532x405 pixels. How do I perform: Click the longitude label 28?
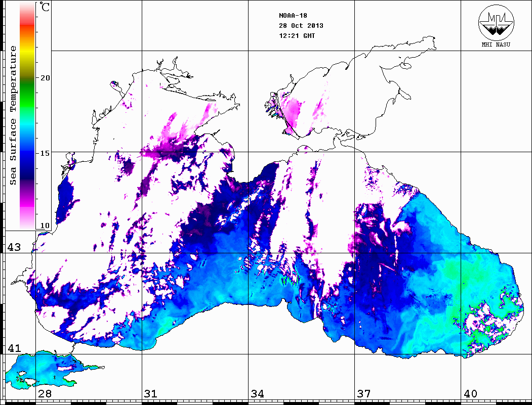tap(45, 393)
